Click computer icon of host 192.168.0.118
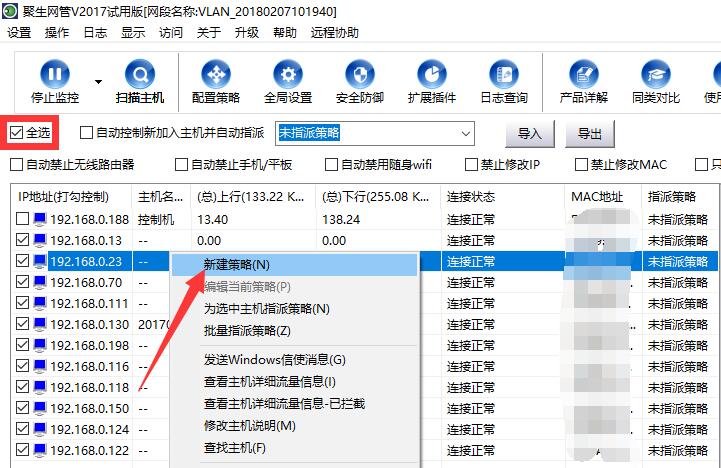 click(x=40, y=388)
